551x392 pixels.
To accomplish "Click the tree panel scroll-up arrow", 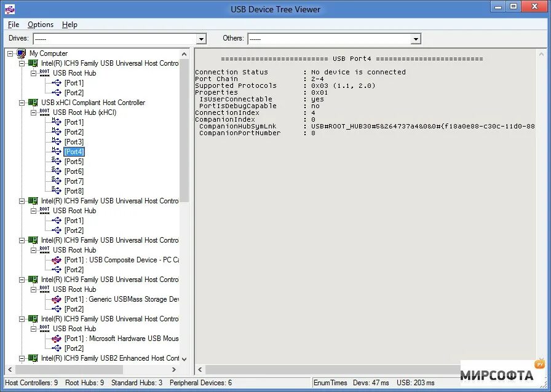I will [184, 54].
